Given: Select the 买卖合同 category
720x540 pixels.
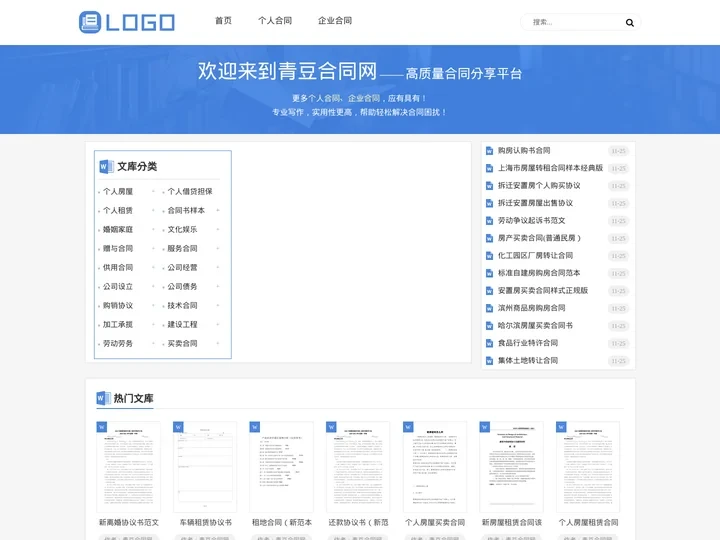Looking at the screenshot, I should tap(182, 343).
